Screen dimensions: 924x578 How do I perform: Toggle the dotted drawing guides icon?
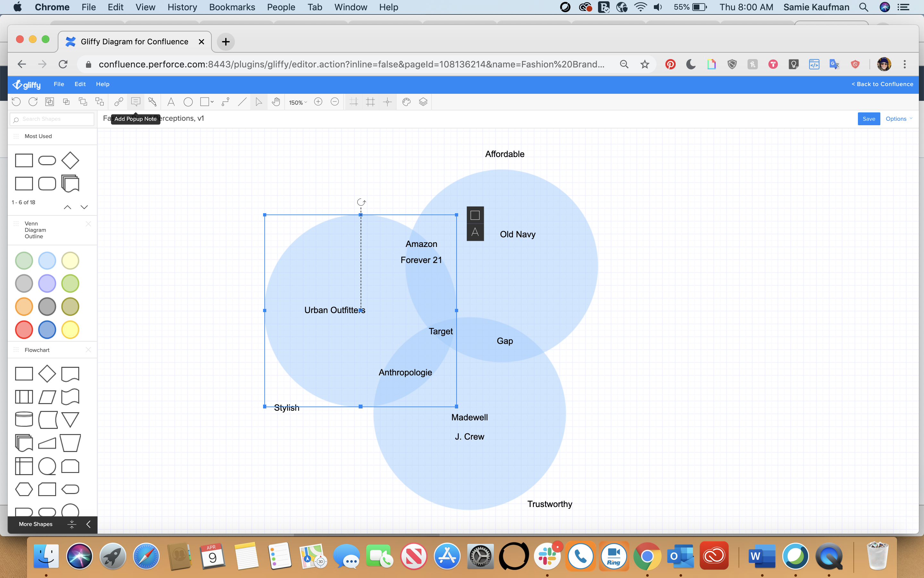point(354,102)
